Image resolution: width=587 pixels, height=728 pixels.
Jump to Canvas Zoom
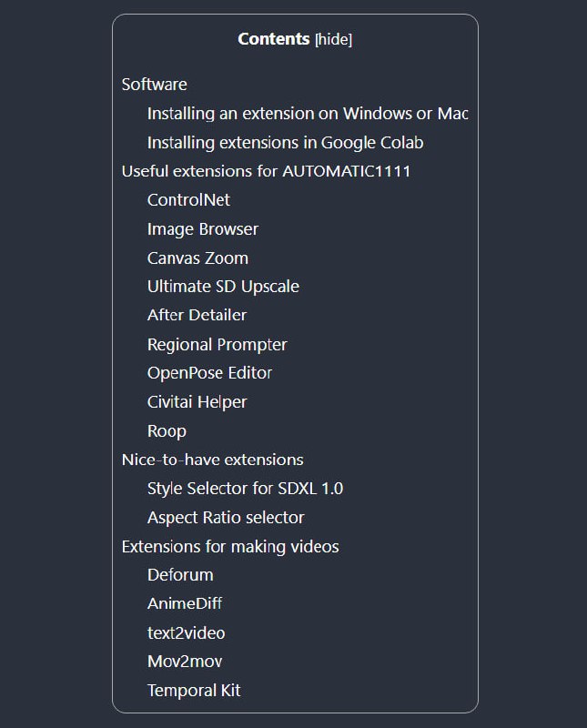pos(197,258)
